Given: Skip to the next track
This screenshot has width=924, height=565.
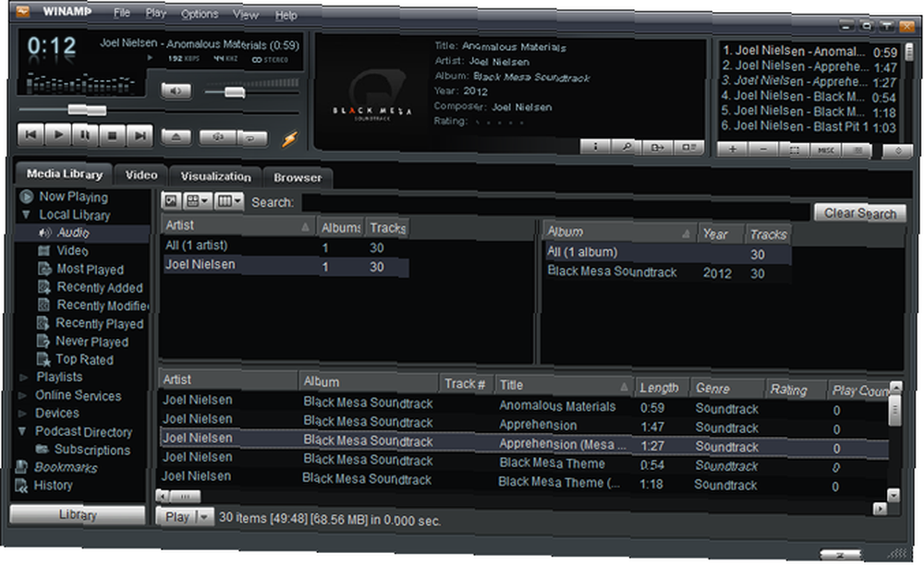Looking at the screenshot, I should 140,136.
